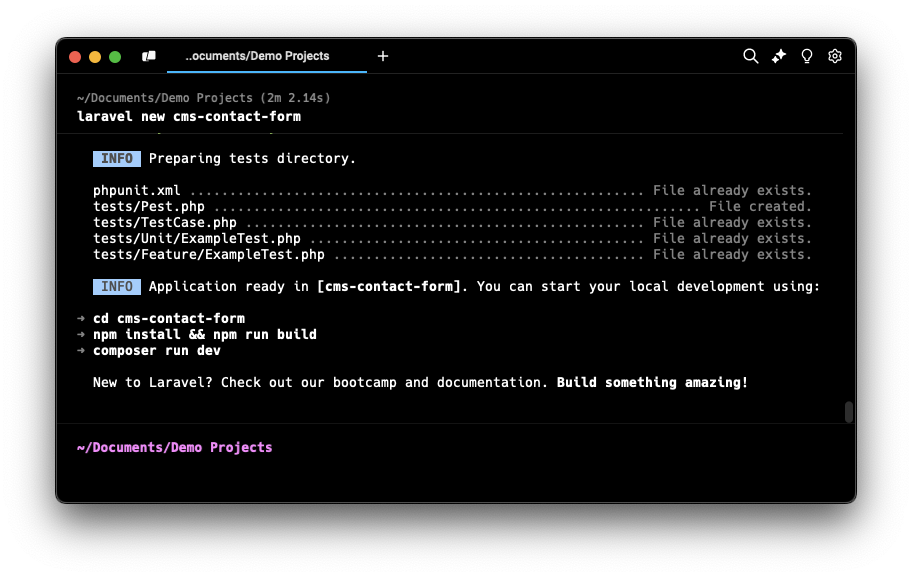Maximize the window with the green button

point(115,57)
